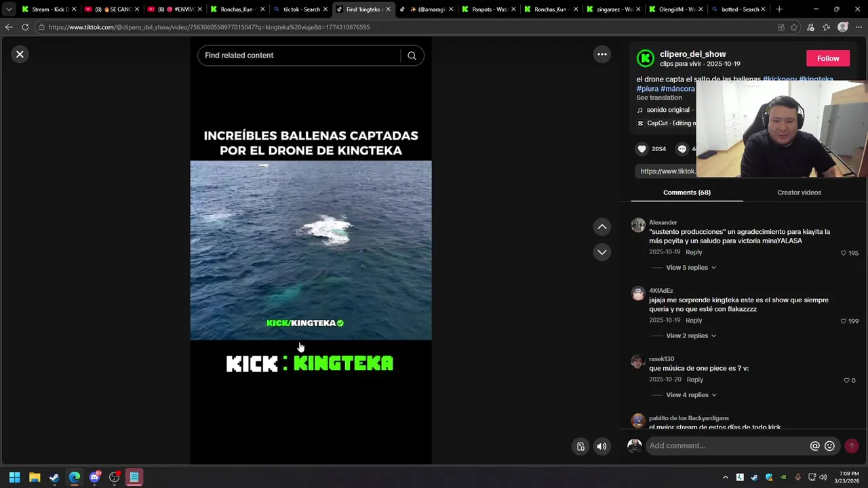868x488 pixels.
Task: Close the TikTok video viewer
Action: click(x=20, y=54)
